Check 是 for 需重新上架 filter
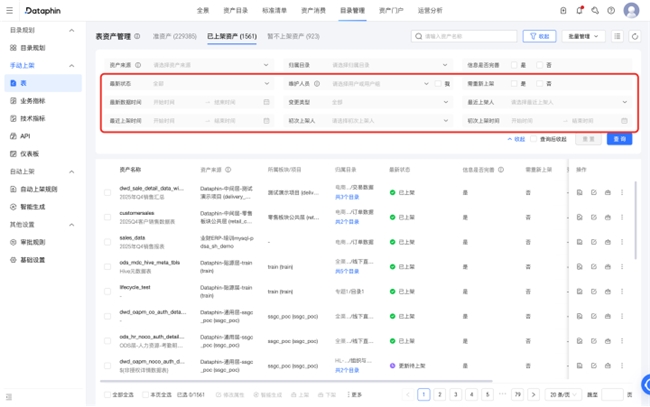 pyautogui.click(x=514, y=83)
